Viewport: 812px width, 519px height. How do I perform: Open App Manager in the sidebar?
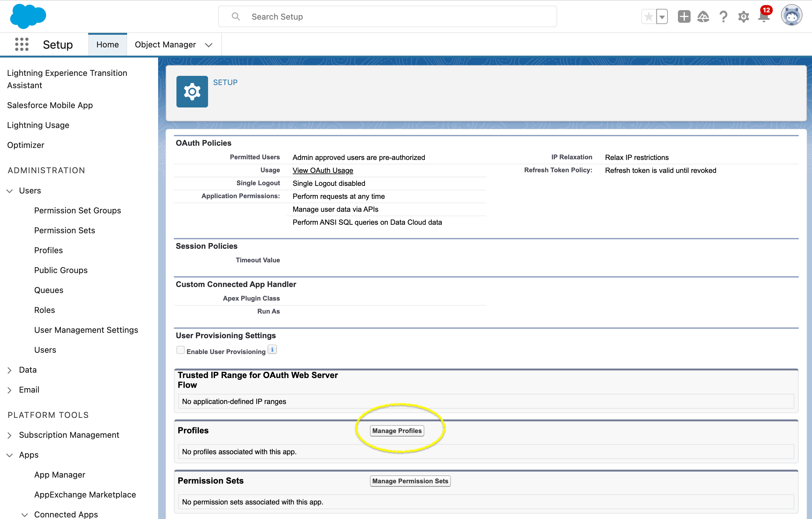click(60, 475)
